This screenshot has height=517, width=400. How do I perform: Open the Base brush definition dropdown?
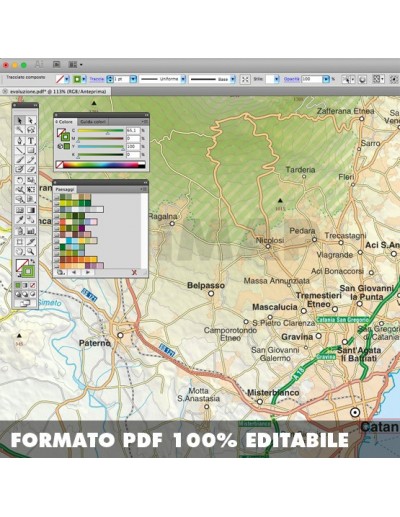pos(233,79)
